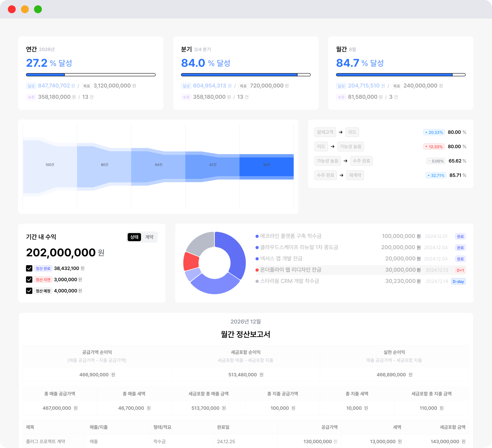Select the 상태 tab
492x448 pixels.
click(x=134, y=237)
